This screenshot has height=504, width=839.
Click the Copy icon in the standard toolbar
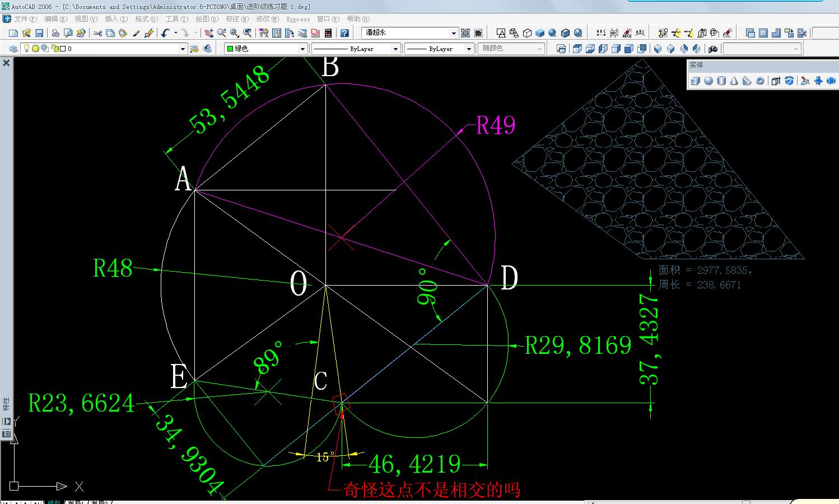110,33
